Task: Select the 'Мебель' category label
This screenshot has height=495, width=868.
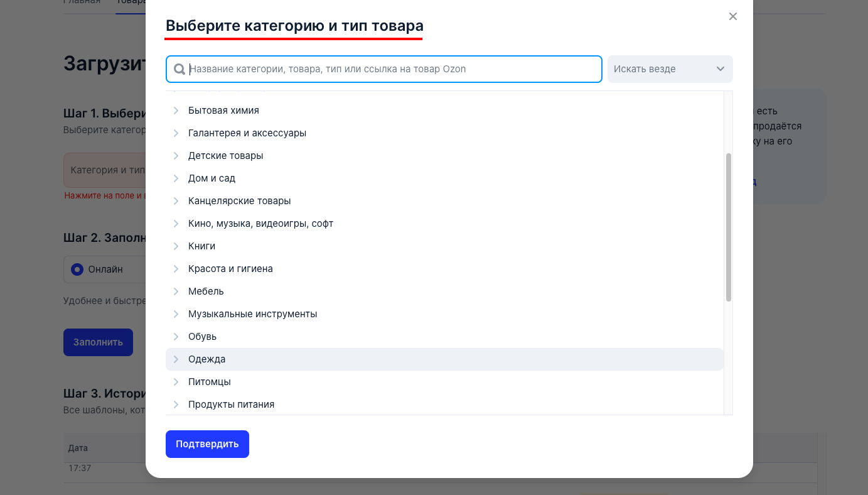Action: [206, 291]
